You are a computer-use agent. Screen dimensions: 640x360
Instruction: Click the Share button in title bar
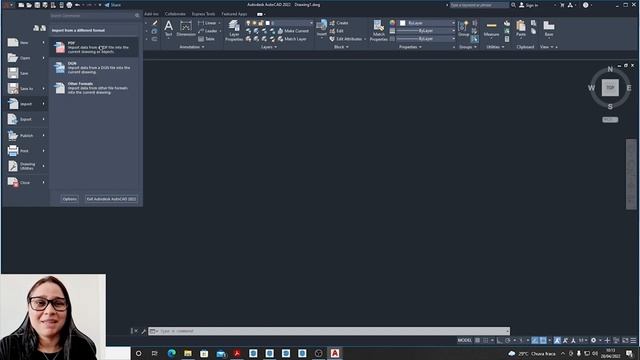113,5
